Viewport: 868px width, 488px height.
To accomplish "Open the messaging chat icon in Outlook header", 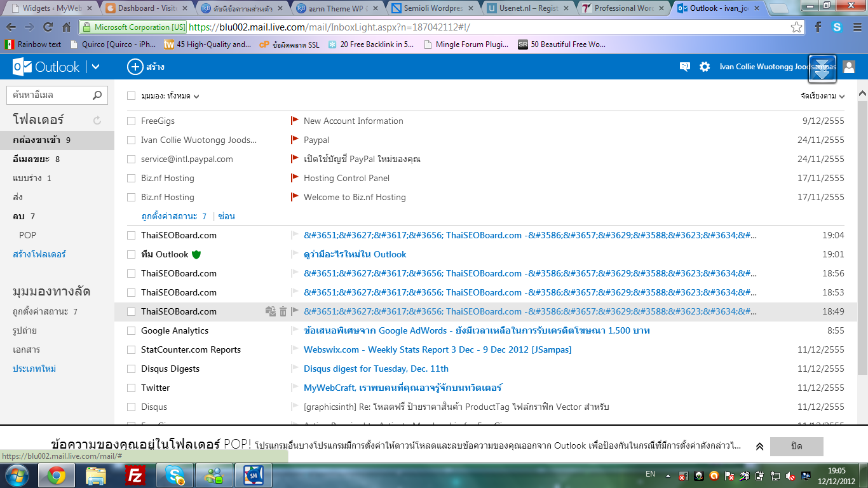I will 685,67.
